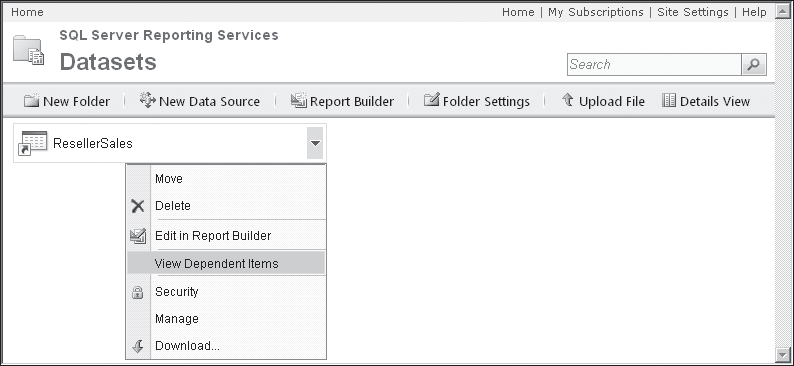The width and height of the screenshot is (794, 366).
Task: Select Download... from the context menu
Action: click(x=226, y=346)
